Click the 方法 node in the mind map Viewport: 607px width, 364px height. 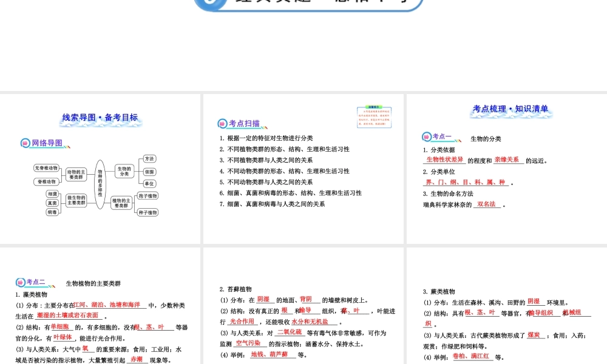point(149,158)
